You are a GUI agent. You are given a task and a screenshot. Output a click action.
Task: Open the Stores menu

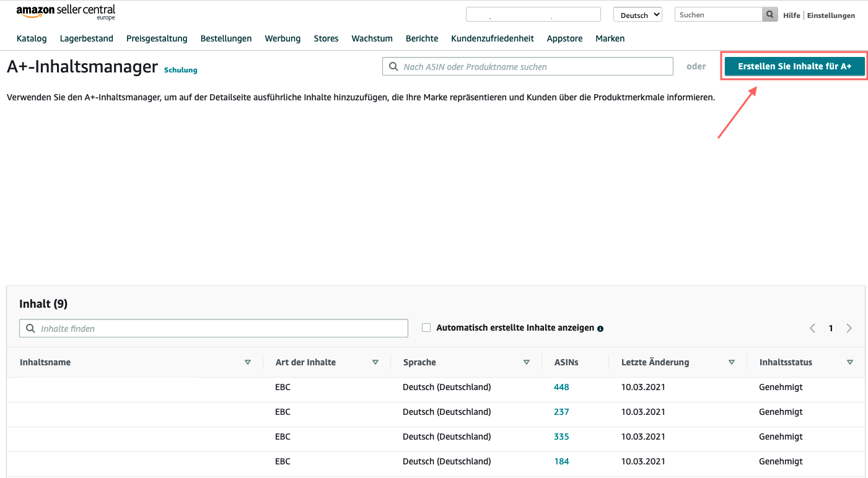tap(326, 38)
